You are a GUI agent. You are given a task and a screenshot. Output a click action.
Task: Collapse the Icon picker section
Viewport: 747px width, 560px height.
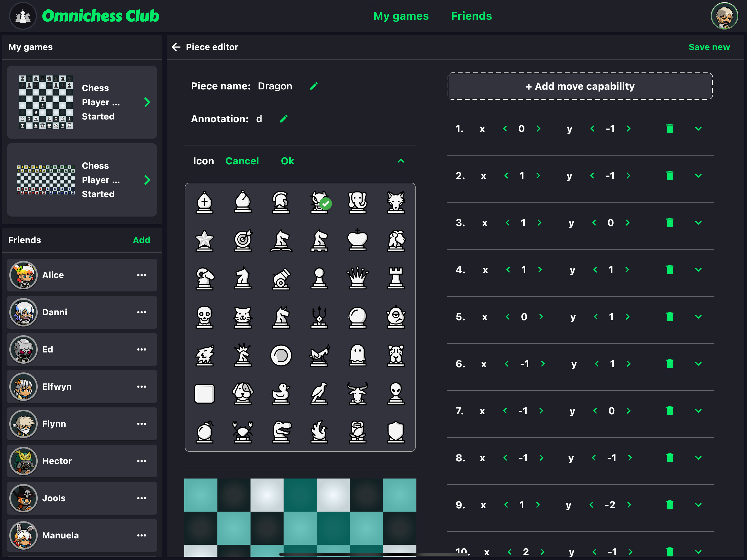coord(401,161)
